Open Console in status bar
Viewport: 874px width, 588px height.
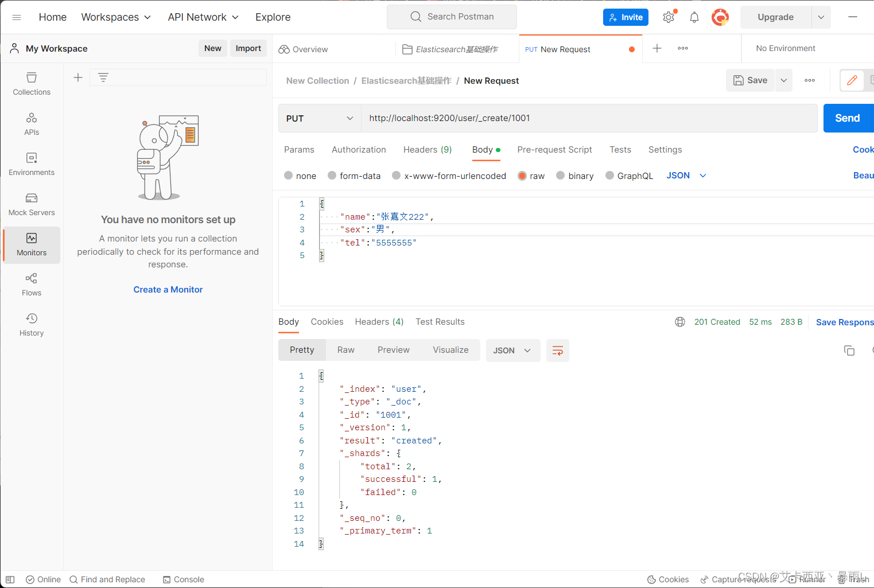coord(184,579)
